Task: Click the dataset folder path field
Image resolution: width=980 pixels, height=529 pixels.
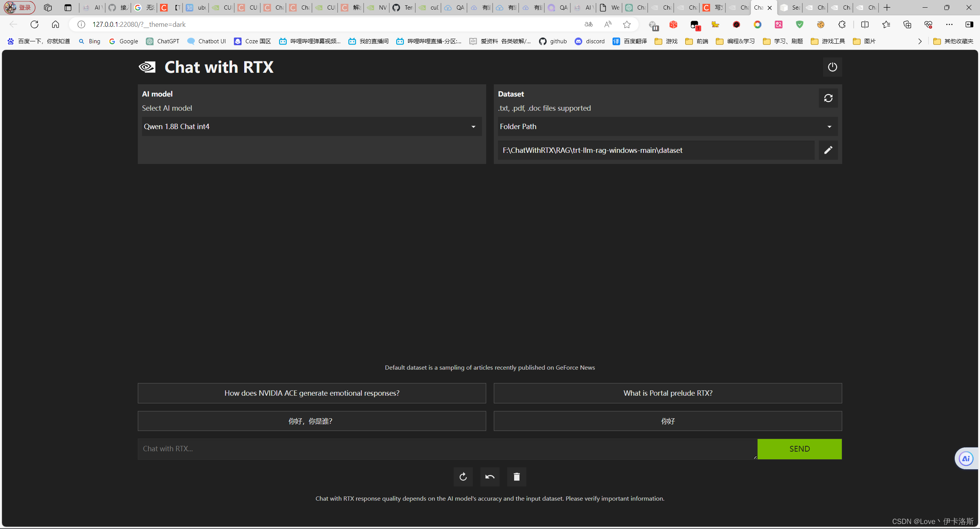Action: coord(656,150)
